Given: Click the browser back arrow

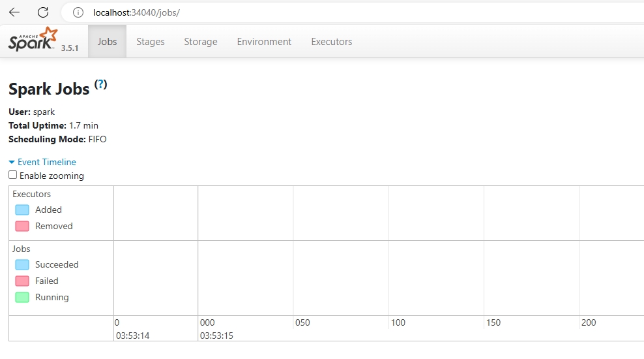Looking at the screenshot, I should point(14,12).
